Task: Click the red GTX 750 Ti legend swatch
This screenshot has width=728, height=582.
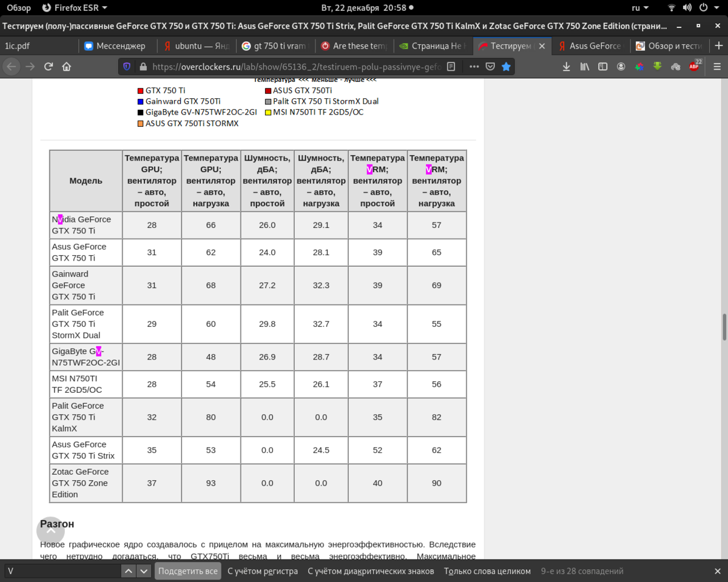Action: coord(141,90)
